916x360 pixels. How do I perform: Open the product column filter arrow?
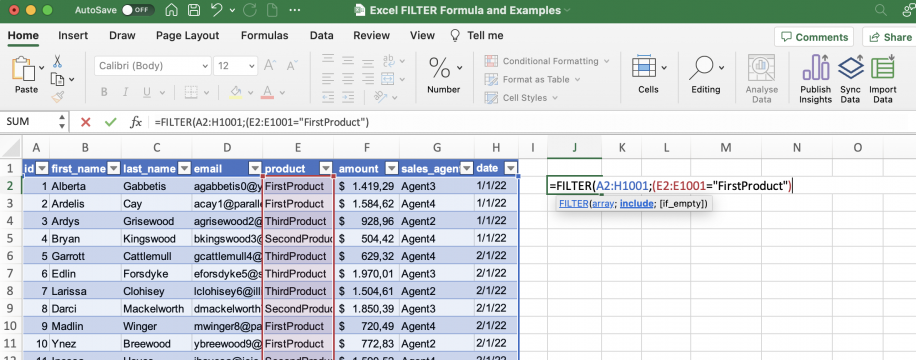(326, 168)
